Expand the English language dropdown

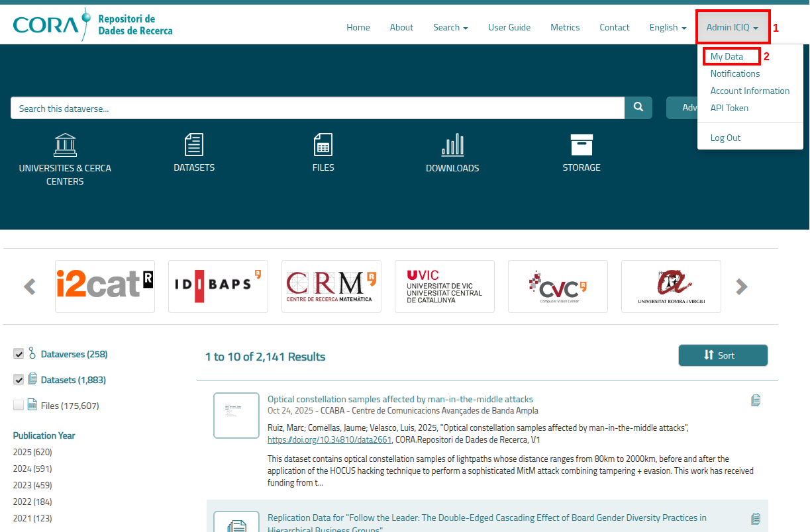pyautogui.click(x=668, y=27)
